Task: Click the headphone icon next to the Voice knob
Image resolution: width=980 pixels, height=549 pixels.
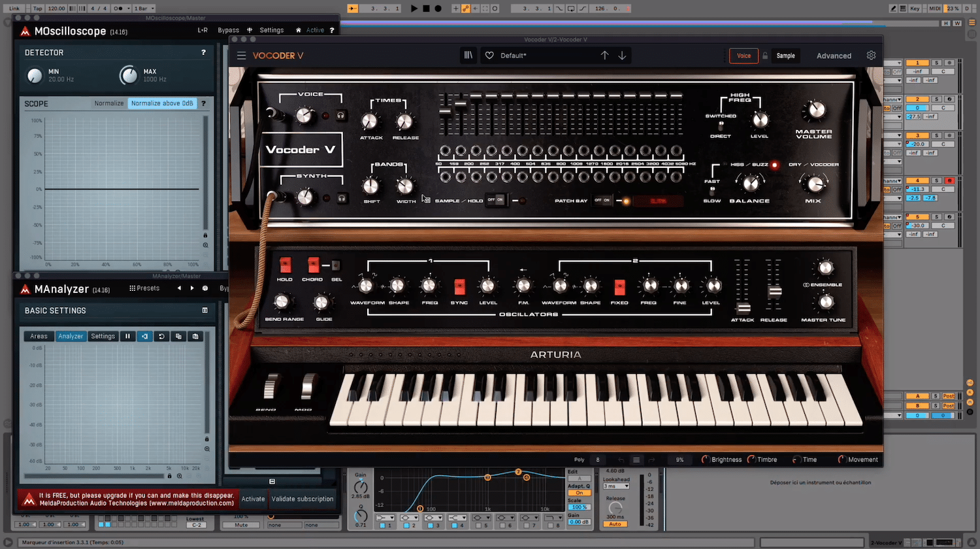Action: (340, 116)
